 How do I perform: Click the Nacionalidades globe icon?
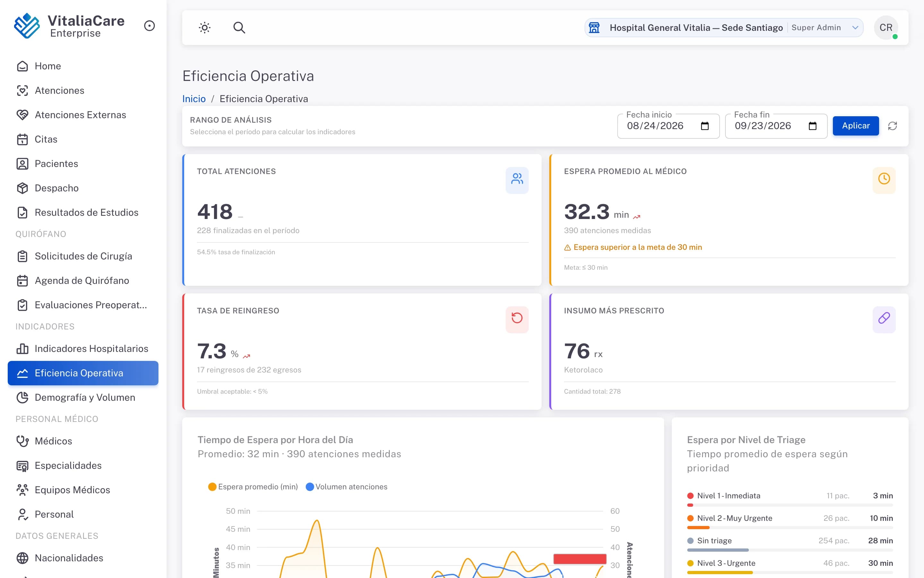22,558
